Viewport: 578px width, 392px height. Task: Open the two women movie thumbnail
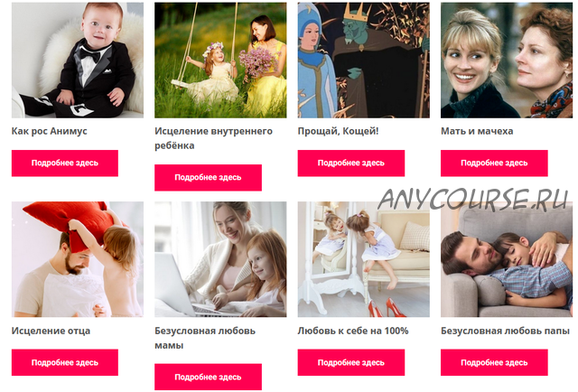pyautogui.click(x=507, y=61)
